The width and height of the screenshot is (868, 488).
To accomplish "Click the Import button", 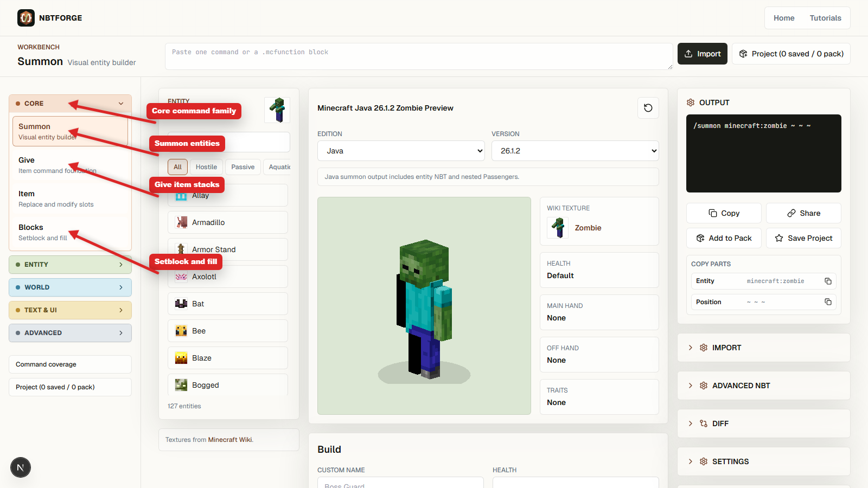I will click(703, 54).
